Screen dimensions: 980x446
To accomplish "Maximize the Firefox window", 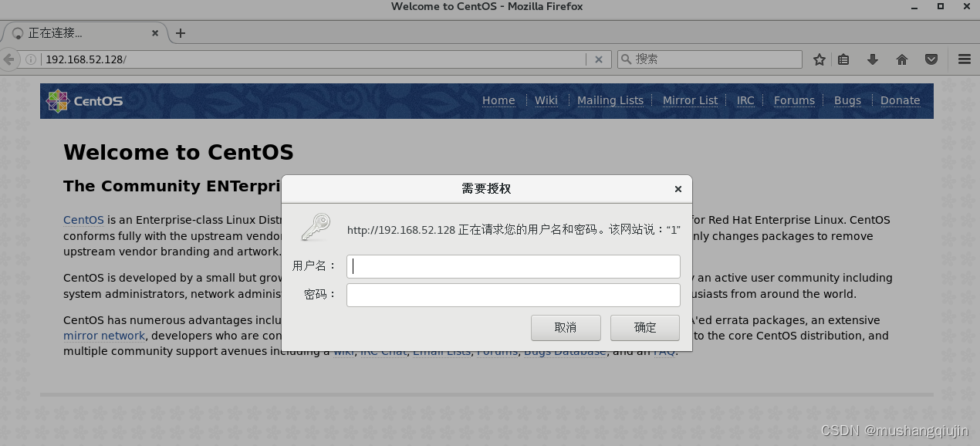I will 940,6.
